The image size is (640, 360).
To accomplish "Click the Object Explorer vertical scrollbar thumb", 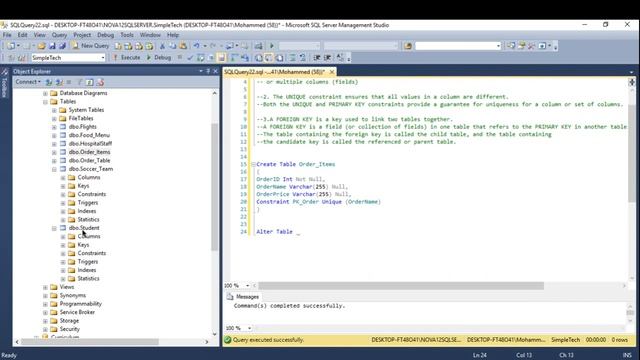I will (x=215, y=186).
